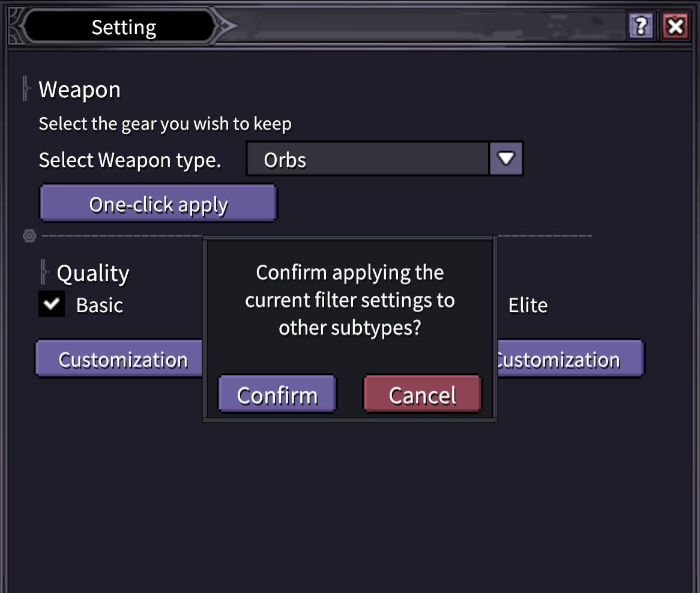Open Customization under Basic quality
Viewport: 700px width, 593px height.
tap(122, 360)
